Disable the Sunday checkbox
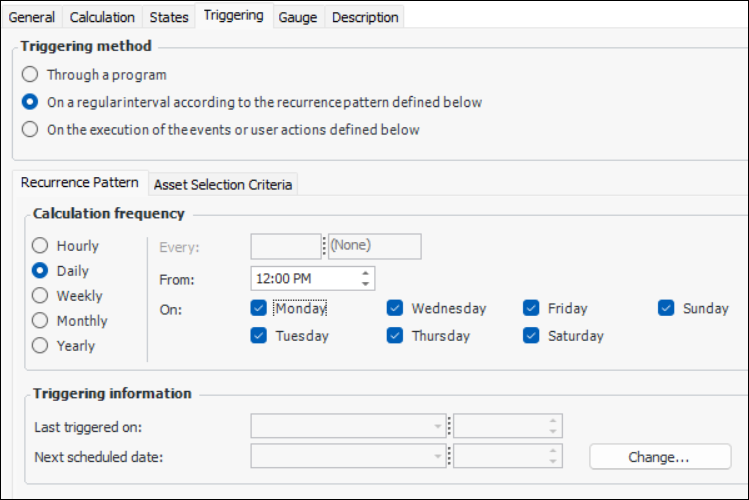This screenshot has height=500, width=749. point(667,308)
